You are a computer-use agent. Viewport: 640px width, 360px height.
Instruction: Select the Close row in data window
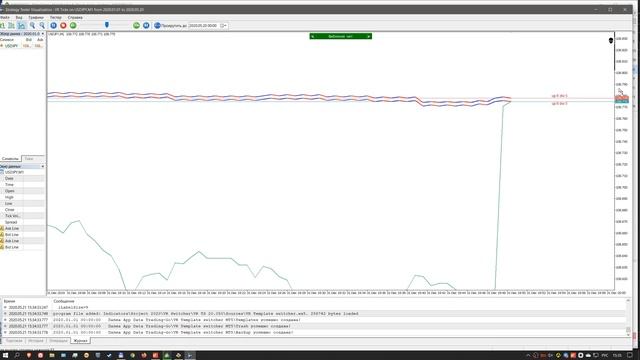coord(22,210)
